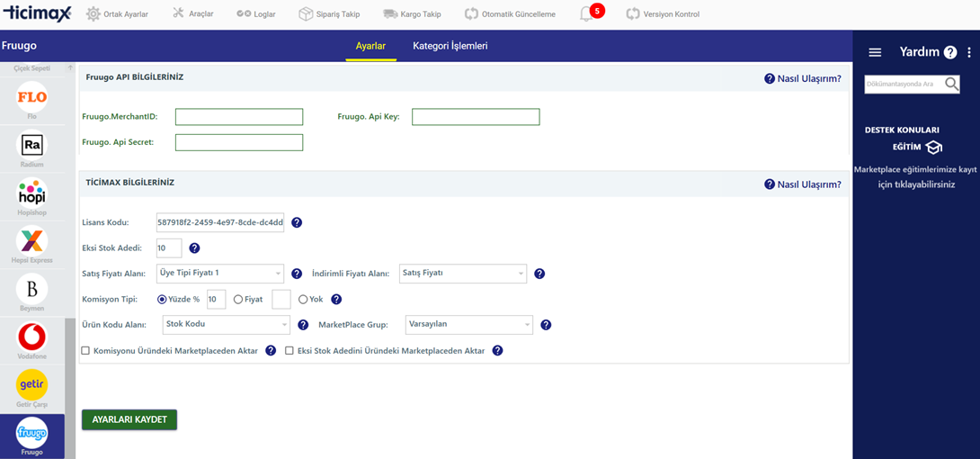Select Hopishop marketplace icon

pyautogui.click(x=31, y=193)
